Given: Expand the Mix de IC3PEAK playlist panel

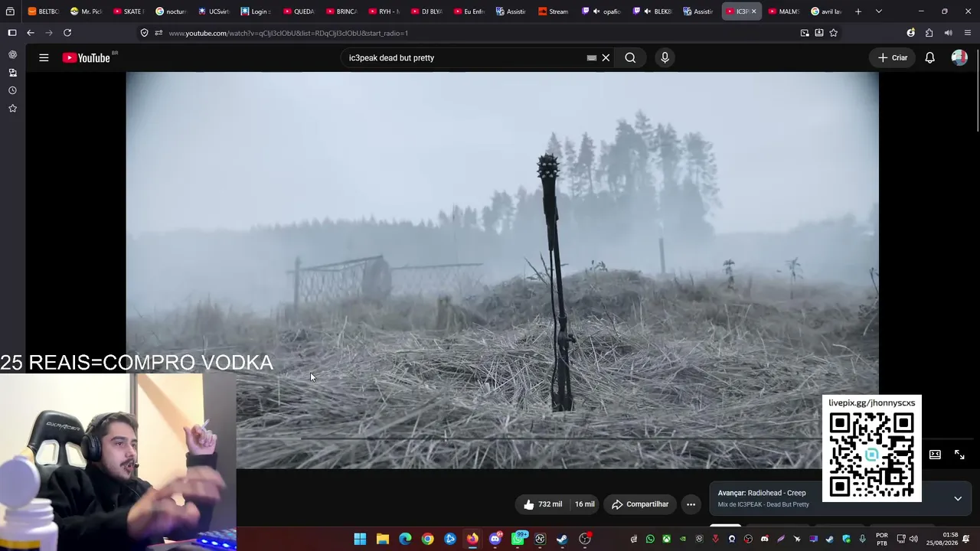Looking at the screenshot, I should coord(958,499).
